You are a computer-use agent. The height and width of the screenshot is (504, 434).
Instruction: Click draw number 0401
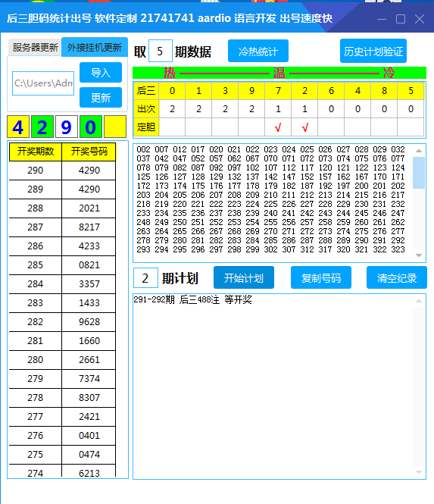click(89, 436)
